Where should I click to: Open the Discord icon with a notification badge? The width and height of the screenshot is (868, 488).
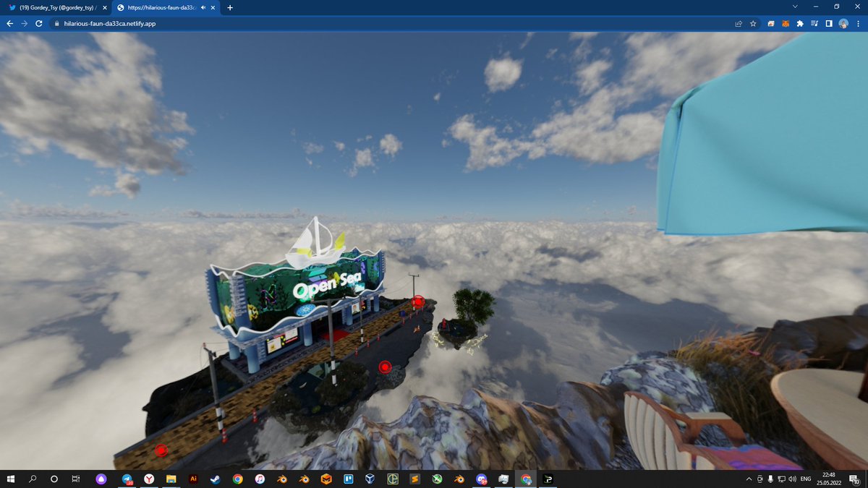point(482,479)
